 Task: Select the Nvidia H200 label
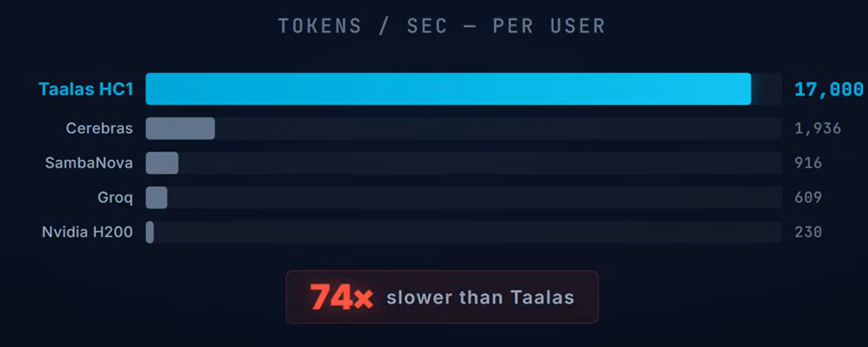[x=87, y=232]
